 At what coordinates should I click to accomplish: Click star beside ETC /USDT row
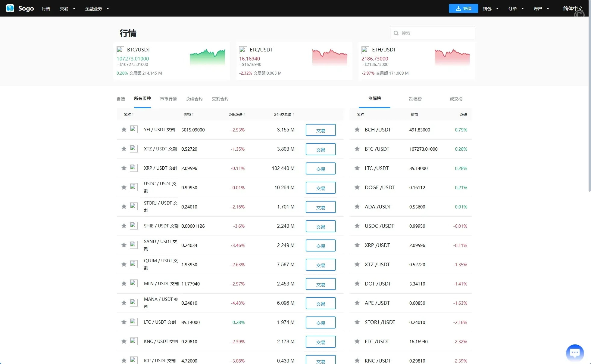pyautogui.click(x=357, y=341)
